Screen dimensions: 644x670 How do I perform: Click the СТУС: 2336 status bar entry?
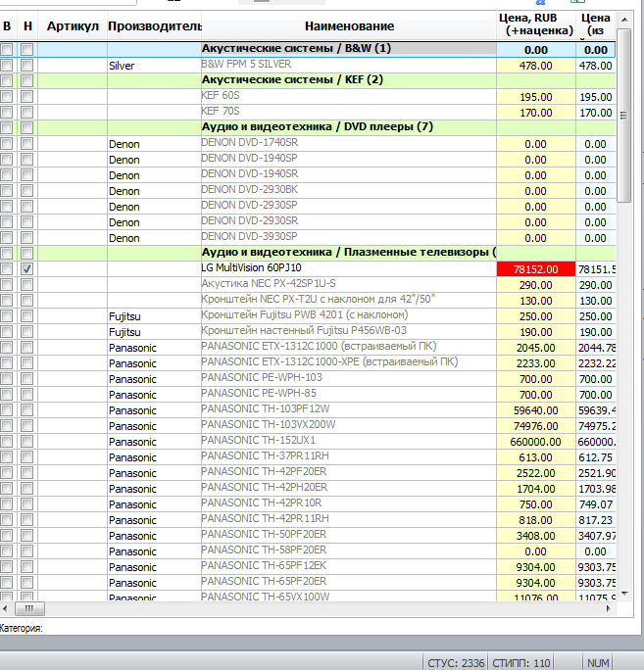point(456,663)
